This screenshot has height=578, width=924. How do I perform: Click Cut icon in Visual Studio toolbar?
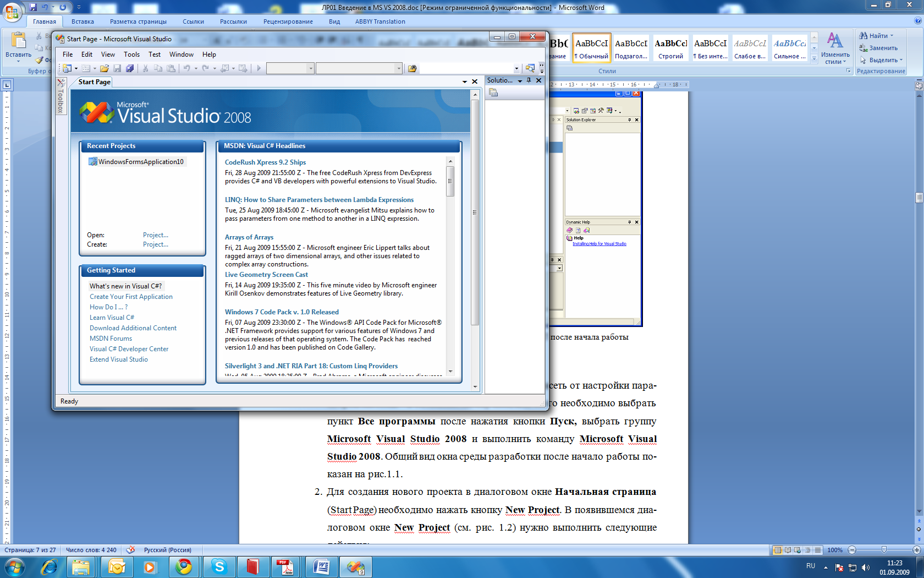point(146,68)
